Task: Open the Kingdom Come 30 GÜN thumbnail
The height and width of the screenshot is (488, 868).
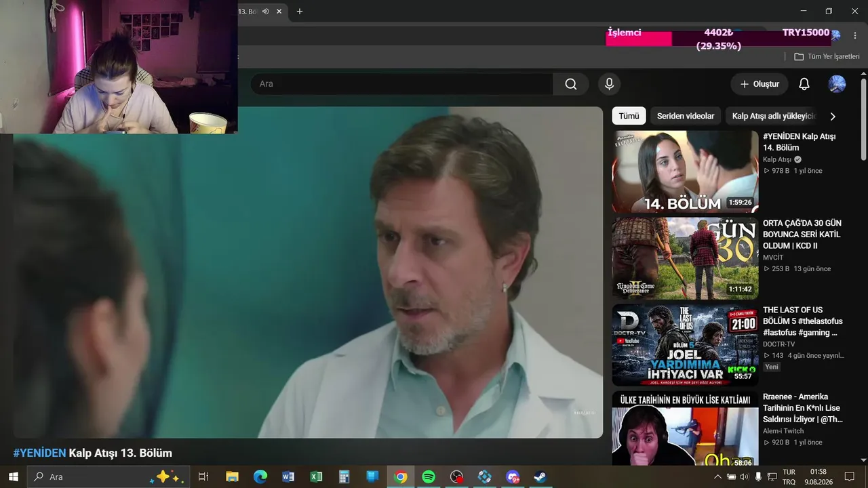Action: coord(685,258)
